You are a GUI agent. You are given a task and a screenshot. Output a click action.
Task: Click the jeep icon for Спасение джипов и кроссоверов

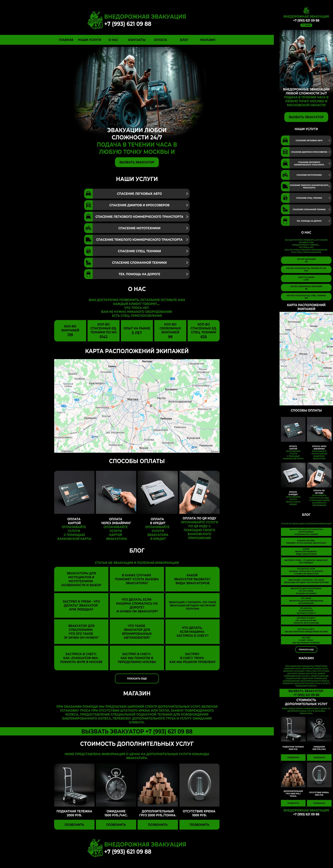coord(88,205)
